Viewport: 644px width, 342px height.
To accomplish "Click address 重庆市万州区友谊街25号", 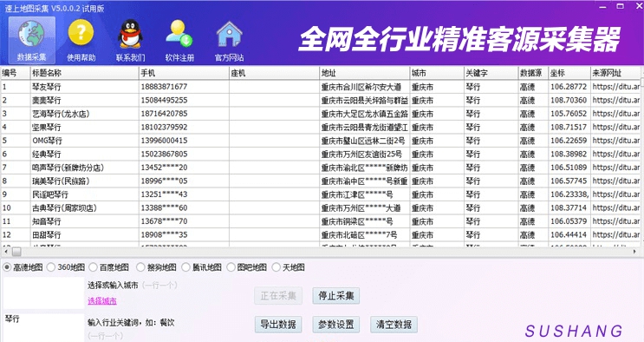I will [361, 154].
